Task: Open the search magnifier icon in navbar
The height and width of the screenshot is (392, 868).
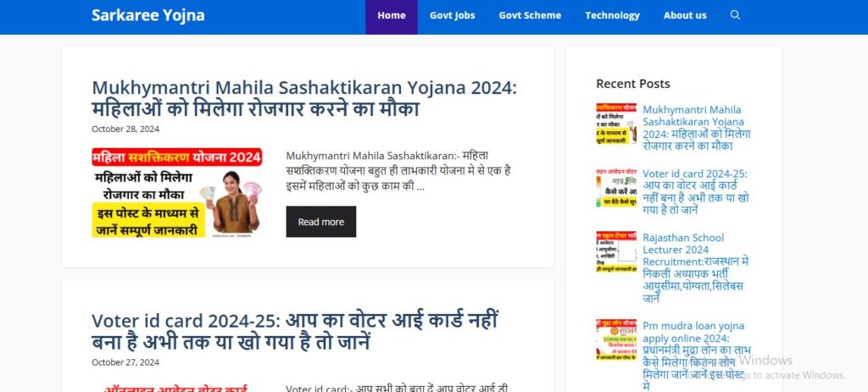Action: [x=735, y=15]
